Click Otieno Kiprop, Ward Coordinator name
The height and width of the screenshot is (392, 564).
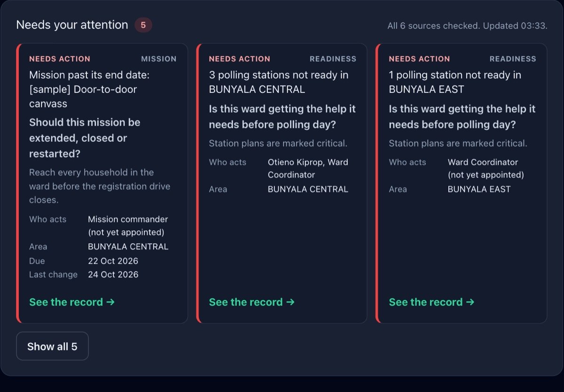[308, 169]
